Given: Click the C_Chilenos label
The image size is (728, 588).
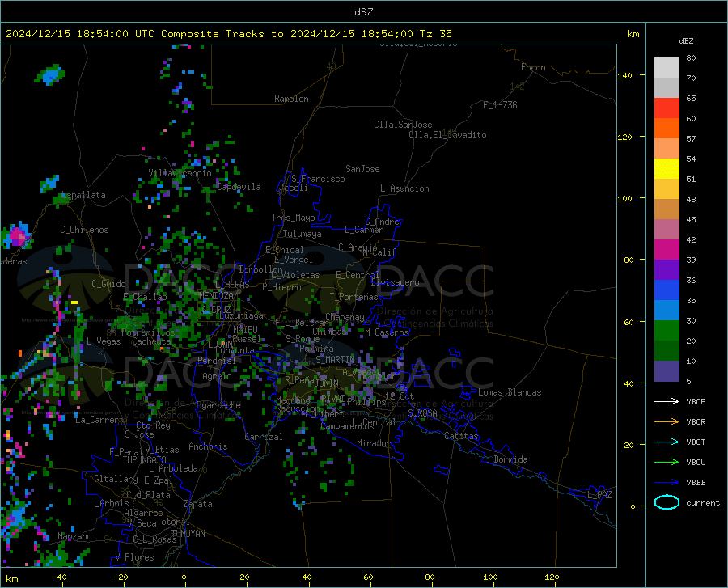Looking at the screenshot, I should [x=84, y=230].
